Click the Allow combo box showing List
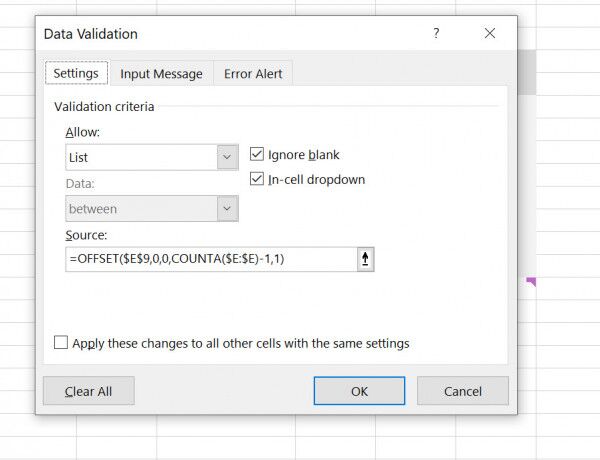Screen dimensions: 600x460 tap(140, 157)
